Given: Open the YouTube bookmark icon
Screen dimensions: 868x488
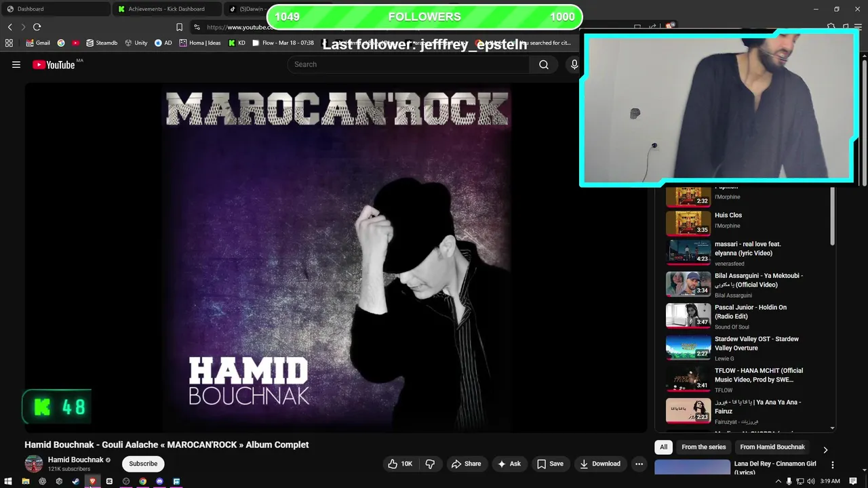Looking at the screenshot, I should pyautogui.click(x=75, y=43).
